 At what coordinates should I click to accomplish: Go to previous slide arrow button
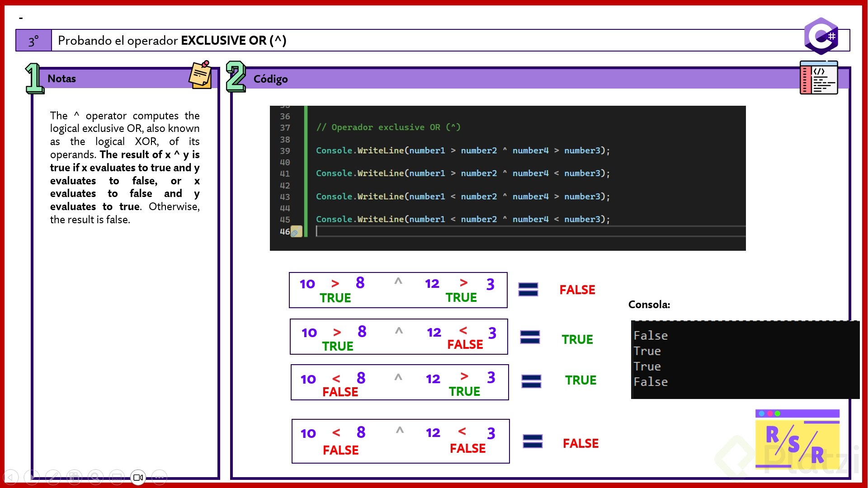(x=11, y=477)
